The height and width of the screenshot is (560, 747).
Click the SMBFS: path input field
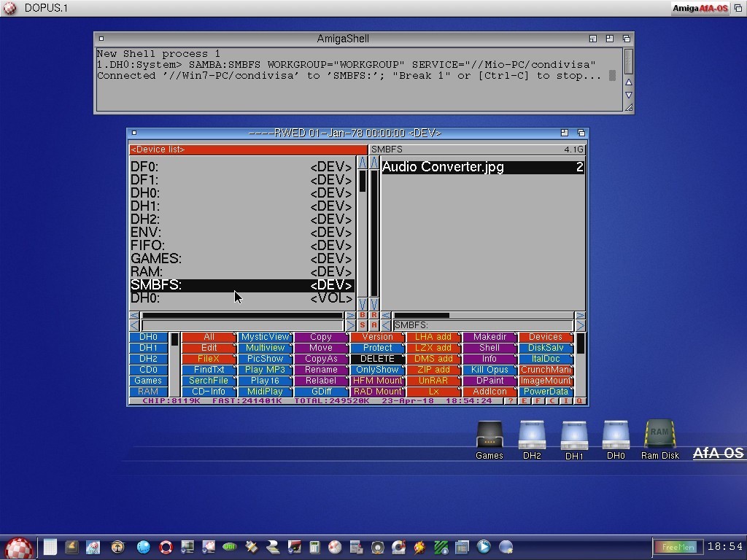(483, 325)
